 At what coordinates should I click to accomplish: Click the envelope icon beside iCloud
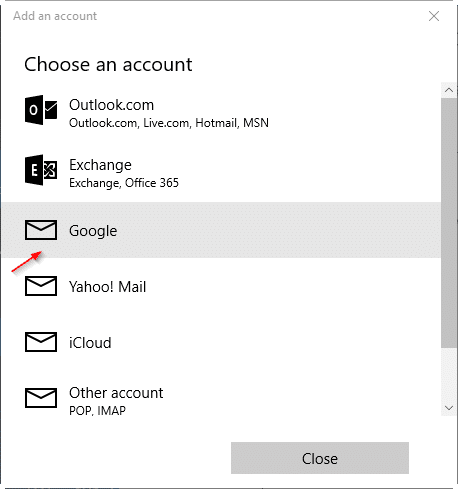pyautogui.click(x=41, y=342)
